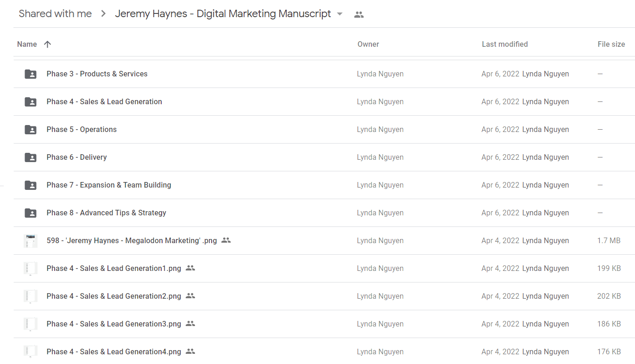
Task: Select thumbnail of Sales & Lead Generation1.png
Action: point(31,269)
